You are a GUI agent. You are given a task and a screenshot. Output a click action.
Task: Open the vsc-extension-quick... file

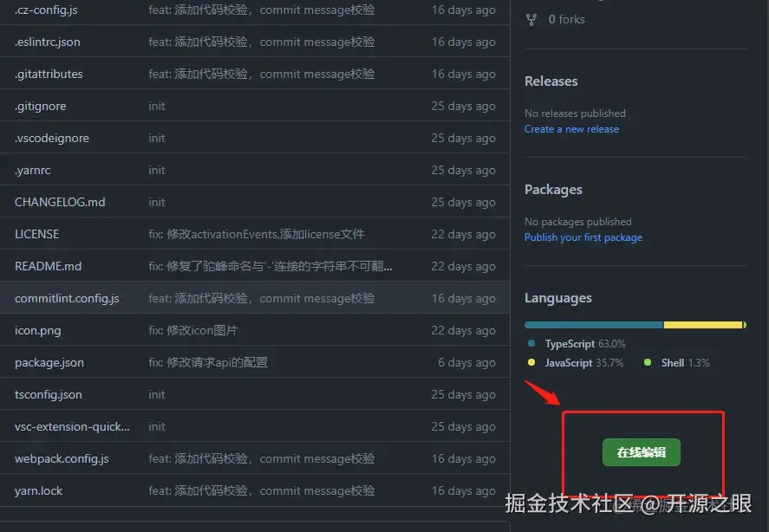point(72,426)
